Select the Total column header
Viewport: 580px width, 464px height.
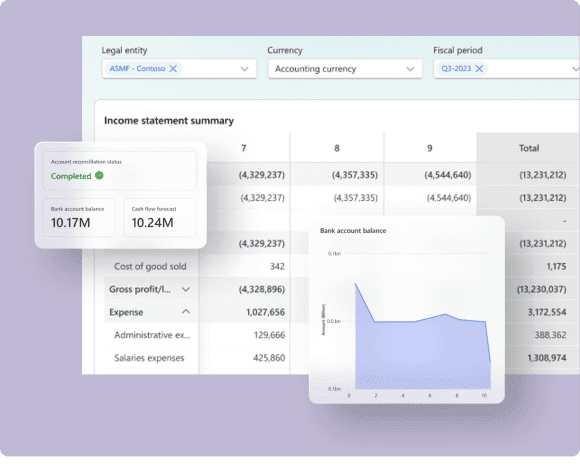529,148
